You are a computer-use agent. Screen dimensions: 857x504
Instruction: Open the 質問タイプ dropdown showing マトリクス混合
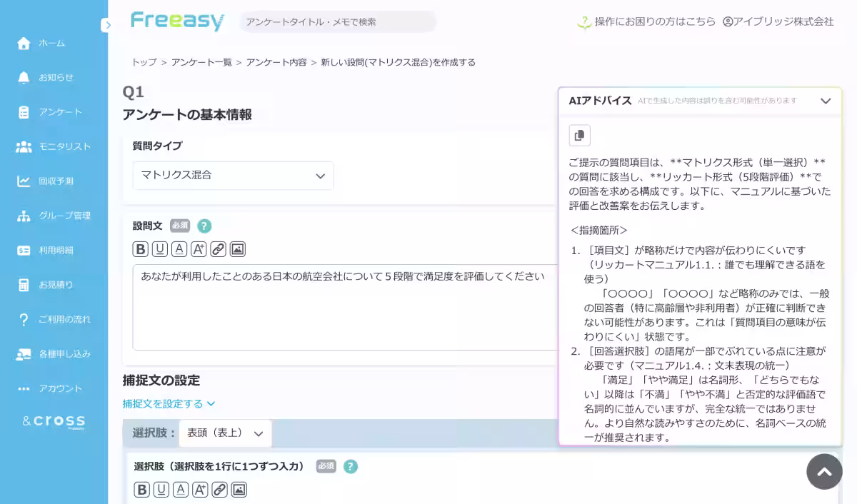233,176
